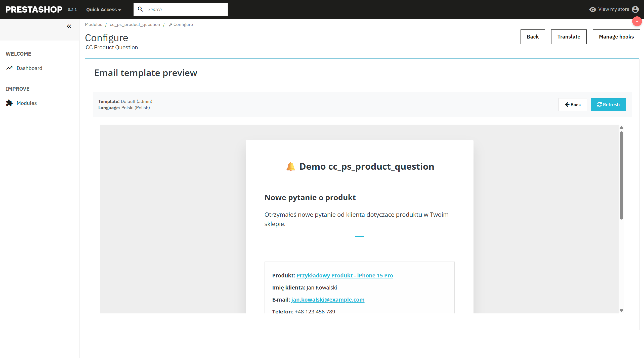Screen dimensions: 644x362
Task: Collapse the sidebar with the double-chevron icon
Action: click(69, 26)
